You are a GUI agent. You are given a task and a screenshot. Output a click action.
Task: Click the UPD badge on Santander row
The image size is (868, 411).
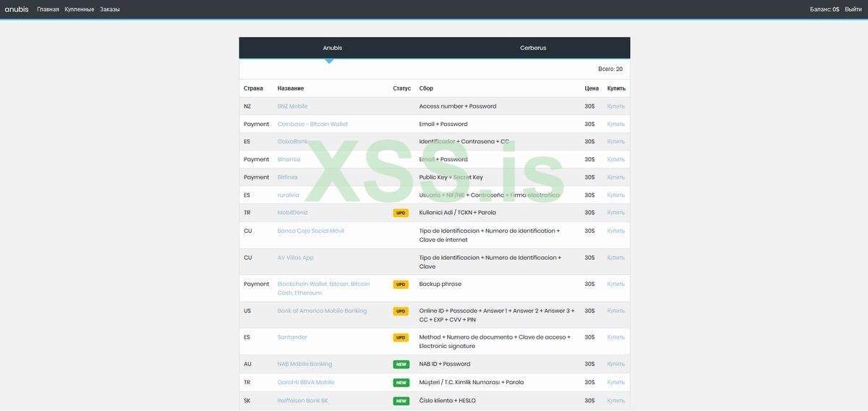click(401, 337)
